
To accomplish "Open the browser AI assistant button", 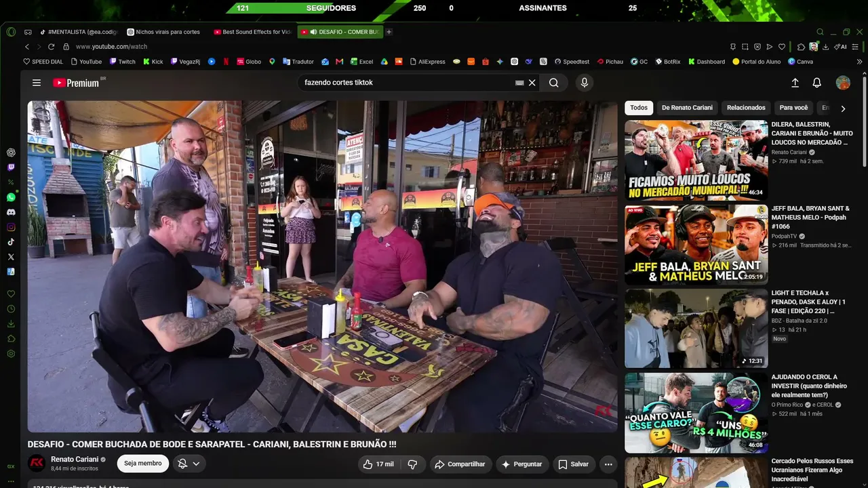I will coord(841,47).
